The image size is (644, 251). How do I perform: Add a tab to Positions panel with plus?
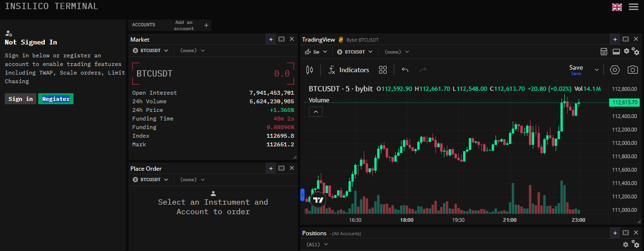pos(615,233)
